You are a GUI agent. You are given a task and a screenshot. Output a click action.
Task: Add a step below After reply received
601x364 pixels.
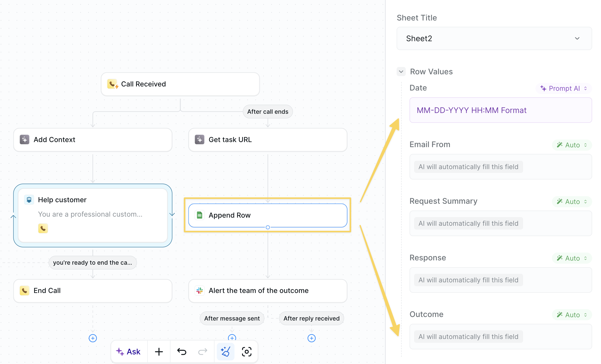(x=311, y=338)
